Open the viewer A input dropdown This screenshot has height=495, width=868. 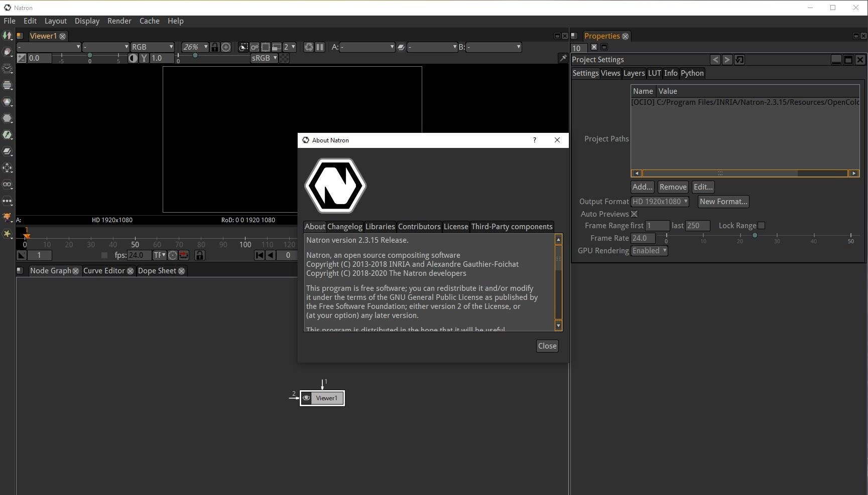tap(367, 47)
